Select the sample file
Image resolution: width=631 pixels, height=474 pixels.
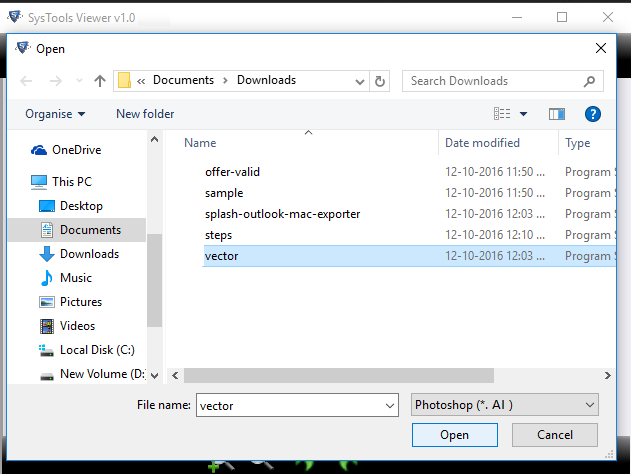pyautogui.click(x=224, y=193)
